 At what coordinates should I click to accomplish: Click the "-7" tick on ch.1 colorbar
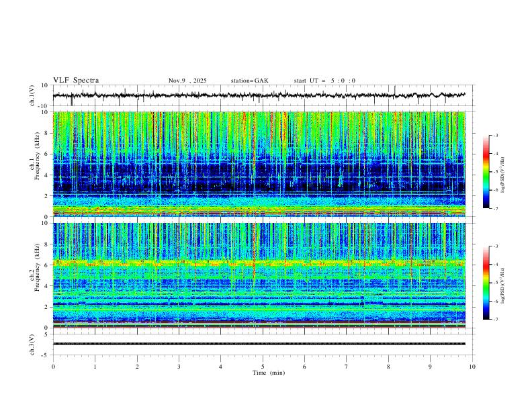[495, 208]
